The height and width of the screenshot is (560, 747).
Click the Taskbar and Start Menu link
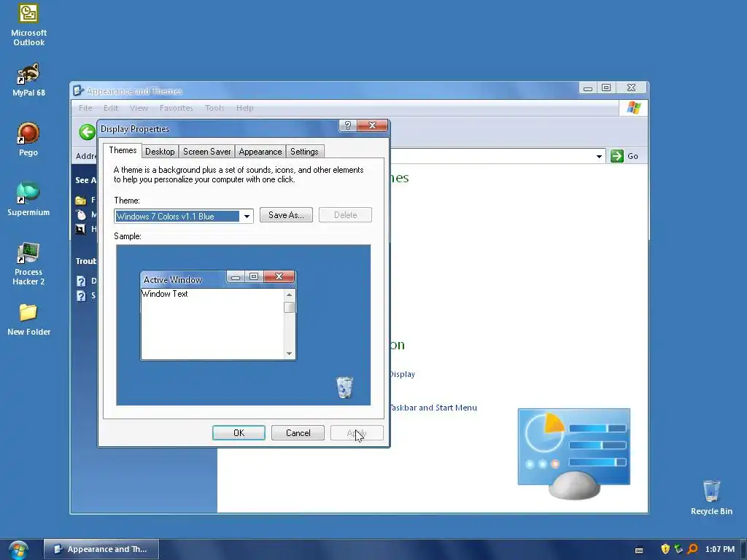(433, 408)
